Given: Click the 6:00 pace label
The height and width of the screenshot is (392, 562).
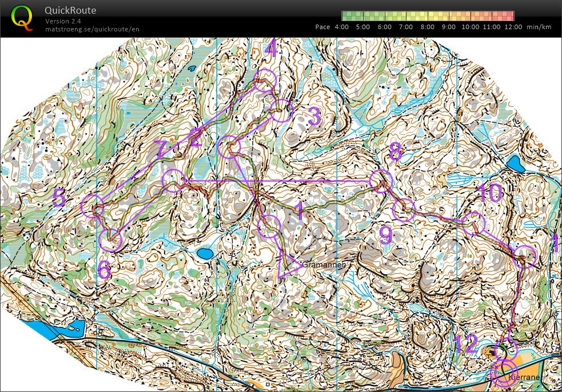Looking at the screenshot, I should [x=384, y=27].
